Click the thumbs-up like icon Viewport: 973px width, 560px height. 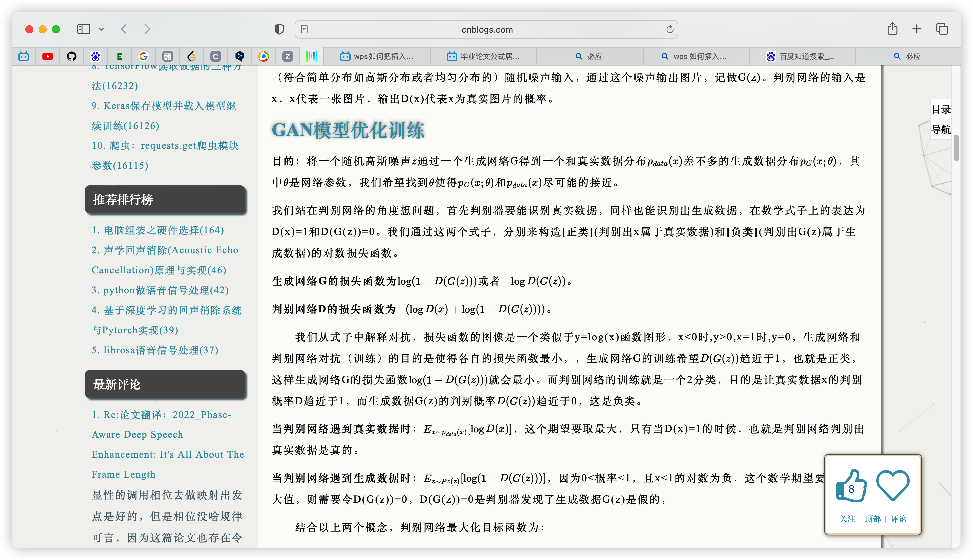tap(851, 486)
